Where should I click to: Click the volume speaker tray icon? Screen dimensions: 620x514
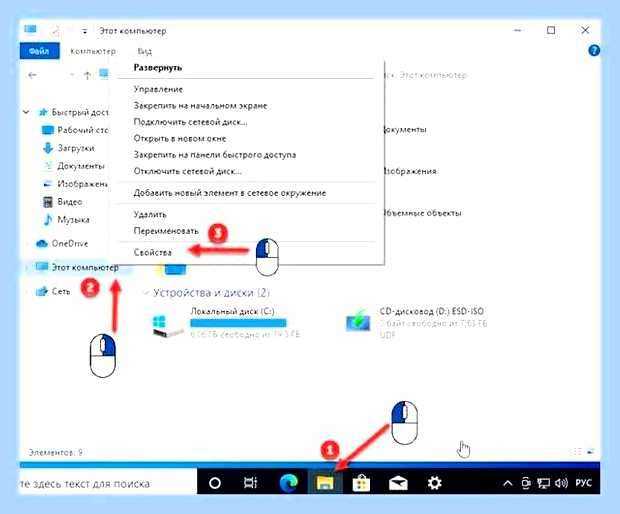click(561, 483)
